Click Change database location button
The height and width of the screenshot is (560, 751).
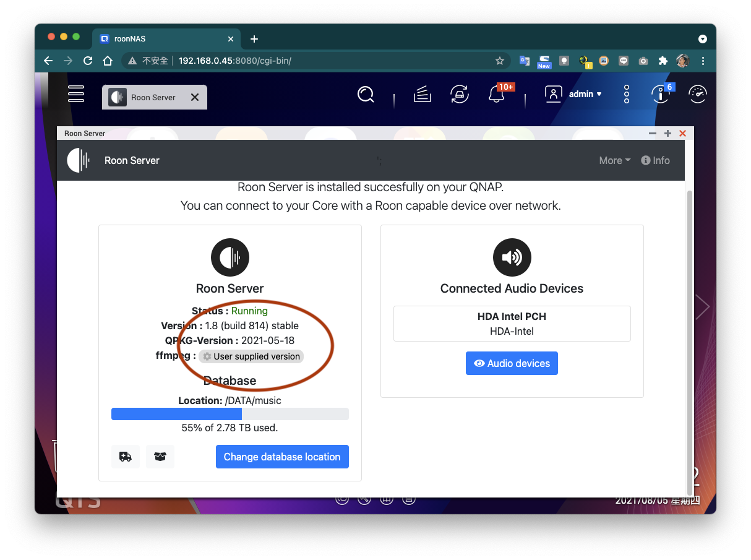pos(282,457)
